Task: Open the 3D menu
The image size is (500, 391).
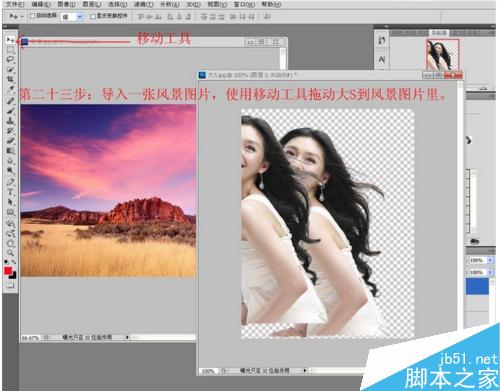Action: point(193,4)
